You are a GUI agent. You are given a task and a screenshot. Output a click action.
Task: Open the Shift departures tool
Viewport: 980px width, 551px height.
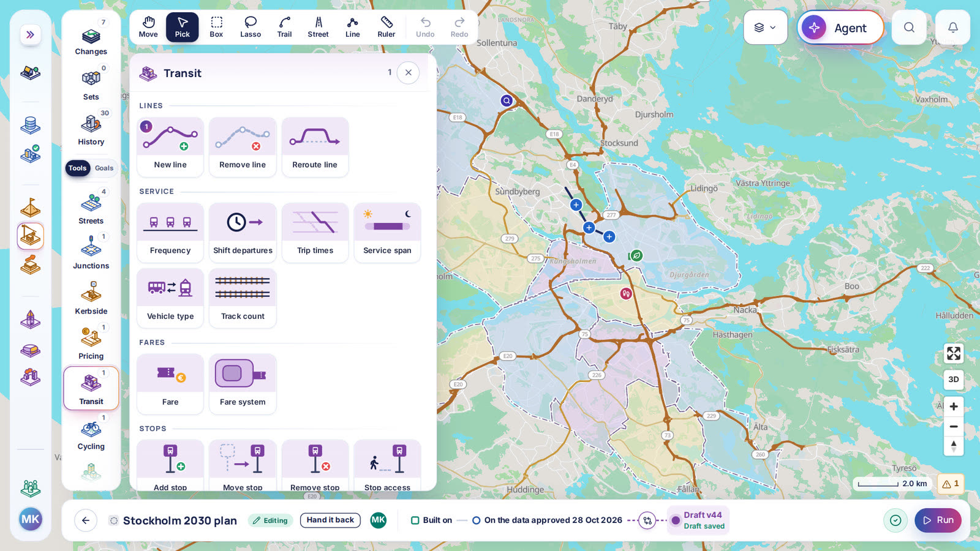tap(243, 233)
